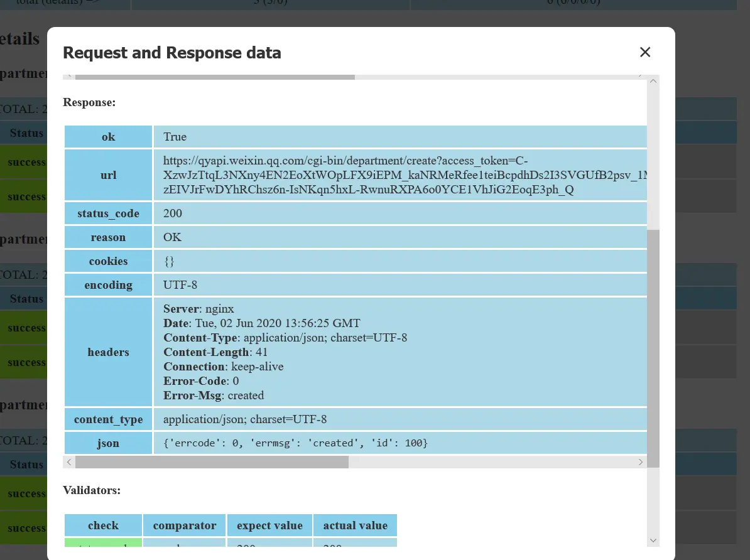750x560 pixels.
Task: Click left arrow of lower horizontal scrollbar
Action: (69, 462)
